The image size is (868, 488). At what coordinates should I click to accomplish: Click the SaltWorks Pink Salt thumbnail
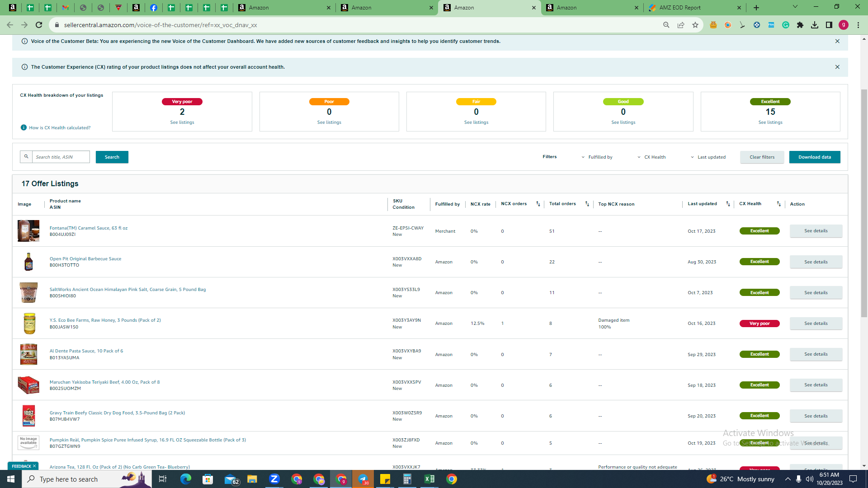(28, 292)
